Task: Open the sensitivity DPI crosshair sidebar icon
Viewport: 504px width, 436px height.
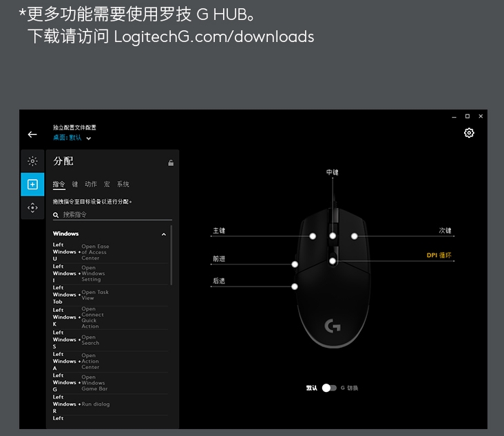Action: point(32,208)
